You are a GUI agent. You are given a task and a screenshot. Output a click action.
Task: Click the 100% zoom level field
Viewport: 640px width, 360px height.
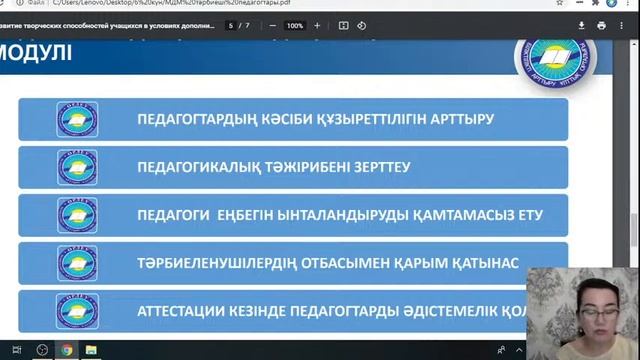coord(295,26)
